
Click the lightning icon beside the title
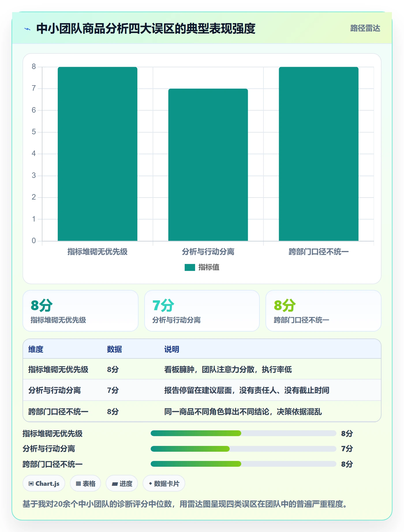pos(27,29)
